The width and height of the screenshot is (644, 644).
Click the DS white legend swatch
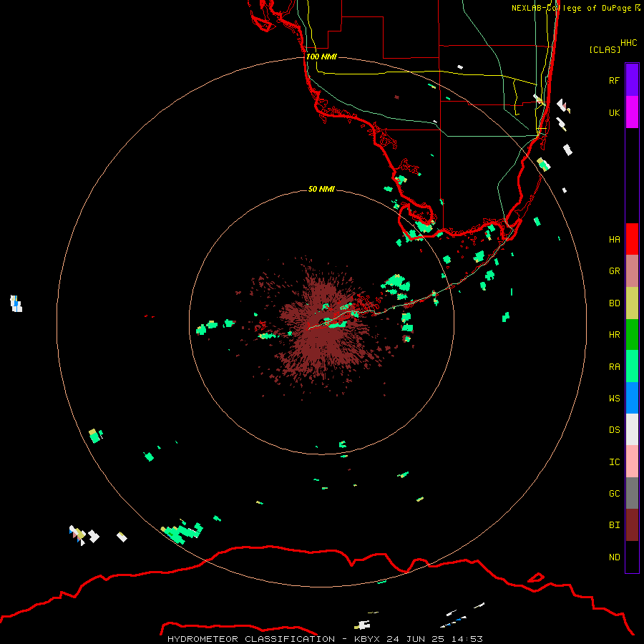click(632, 429)
